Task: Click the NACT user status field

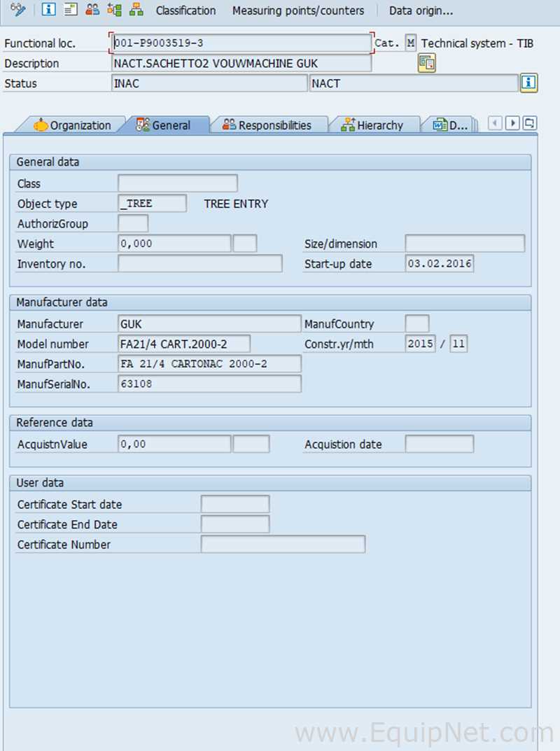Action: point(414,83)
